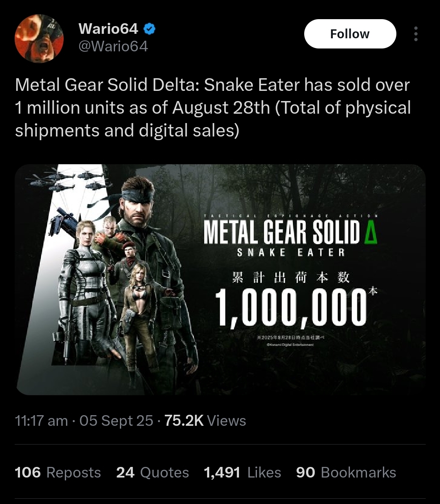Click the 90 Bookmarks count
Screen dimensions: 440x504
[346, 473]
